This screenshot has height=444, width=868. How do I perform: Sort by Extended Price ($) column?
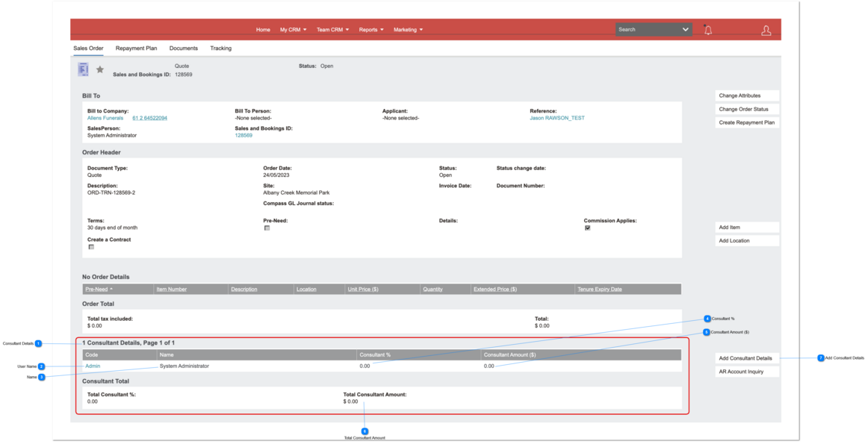(x=495, y=290)
